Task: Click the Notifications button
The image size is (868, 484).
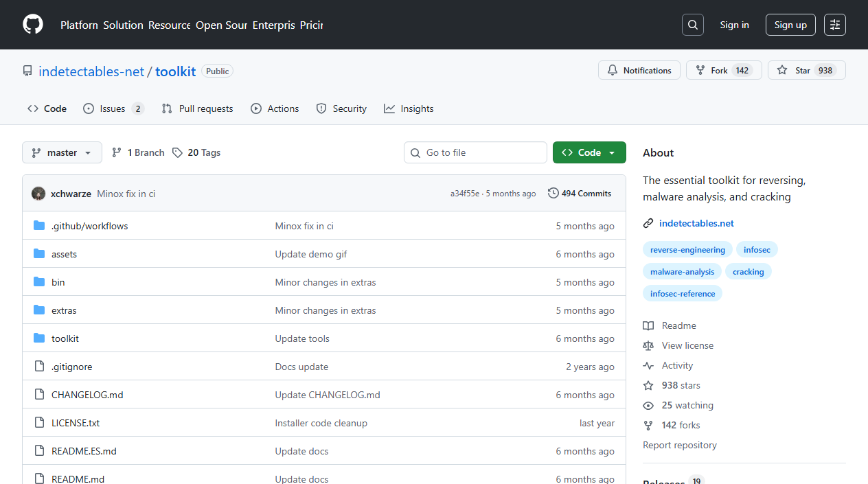Action: (x=639, y=70)
